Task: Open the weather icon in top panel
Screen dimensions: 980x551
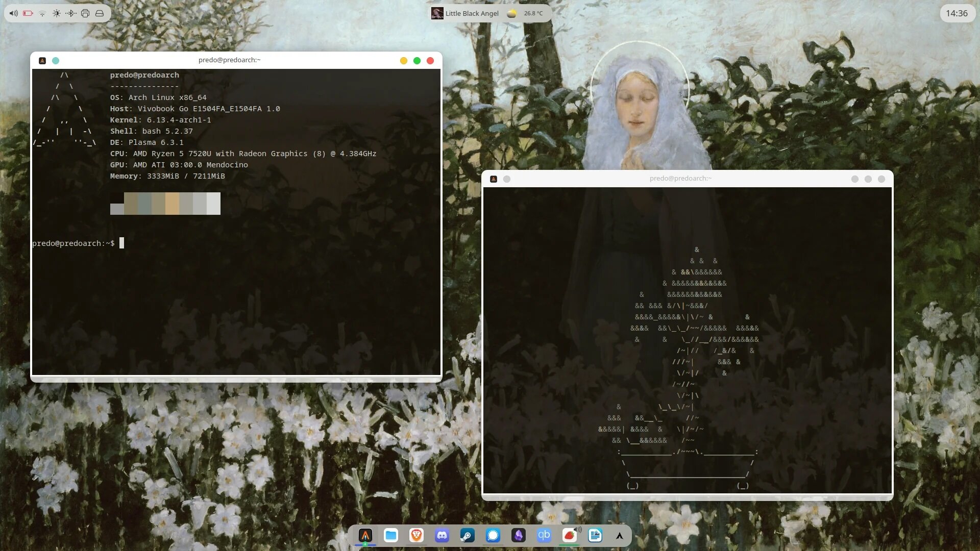Action: [x=511, y=14]
